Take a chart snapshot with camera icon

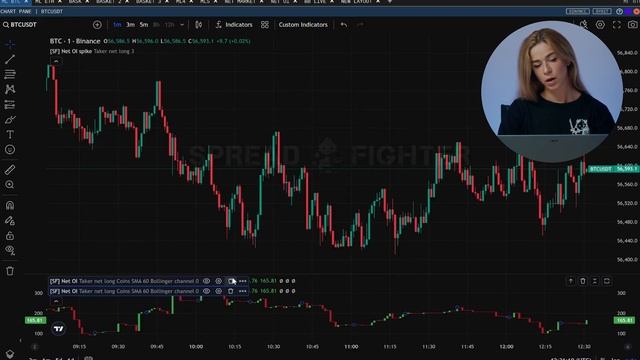(632, 25)
